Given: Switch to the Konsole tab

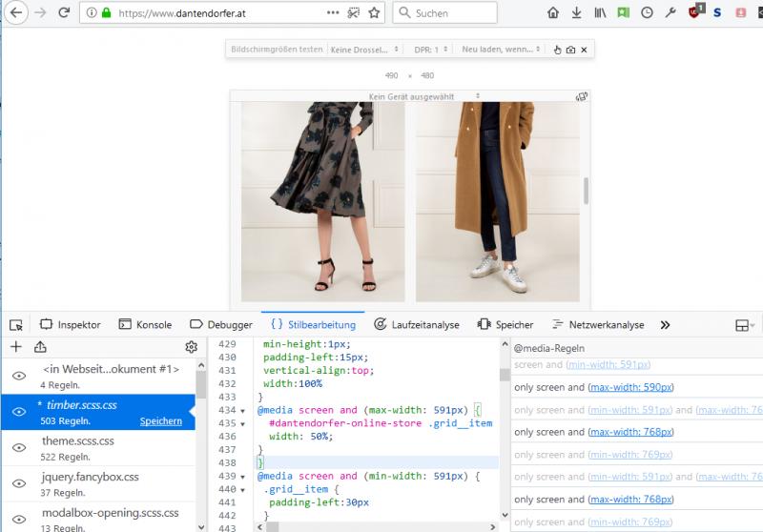Looking at the screenshot, I should tap(144, 324).
